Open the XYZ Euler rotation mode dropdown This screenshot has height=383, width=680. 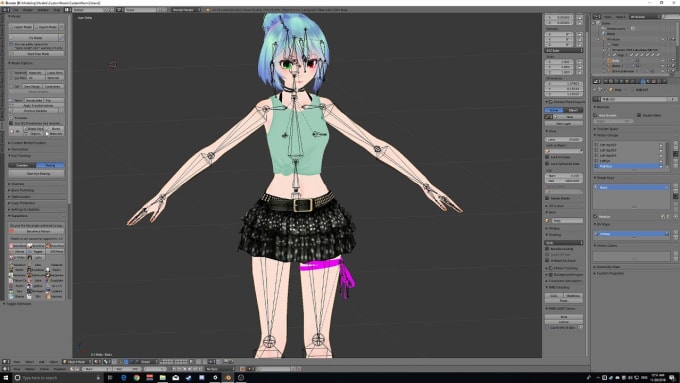point(564,50)
